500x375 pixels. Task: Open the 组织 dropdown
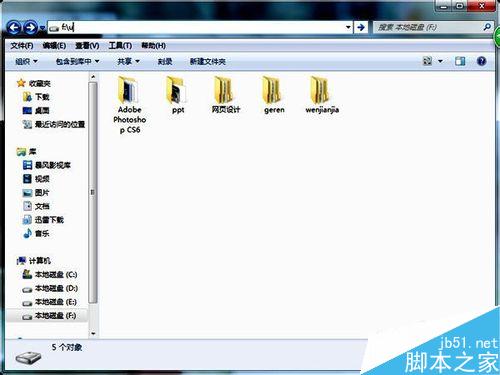[27, 61]
